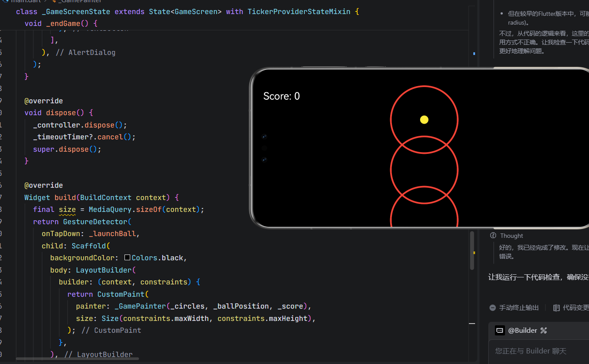Click the blue marker in overview ruler

coord(474,54)
